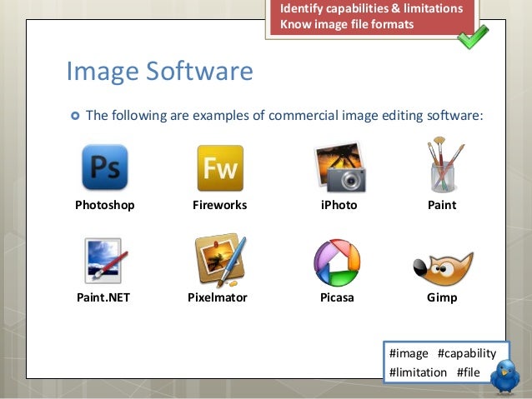
Task: Select the 'Pixelmator' label text
Action: (x=218, y=297)
